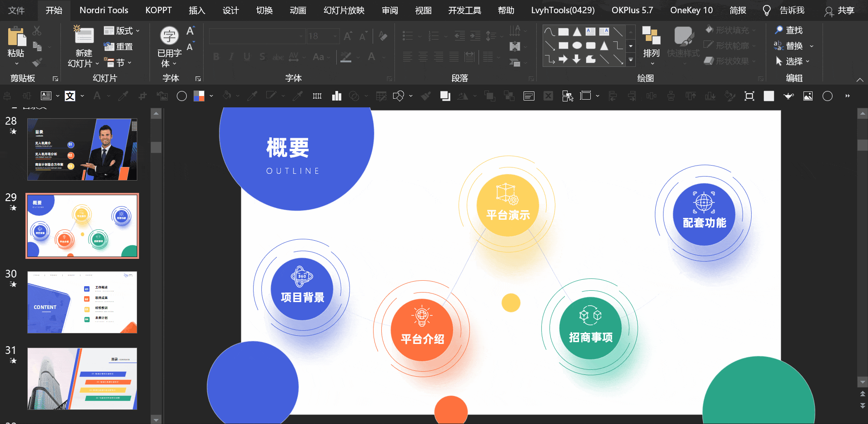Click the 文 character icon in quick toolbar
The height and width of the screenshot is (424, 868).
click(x=70, y=96)
